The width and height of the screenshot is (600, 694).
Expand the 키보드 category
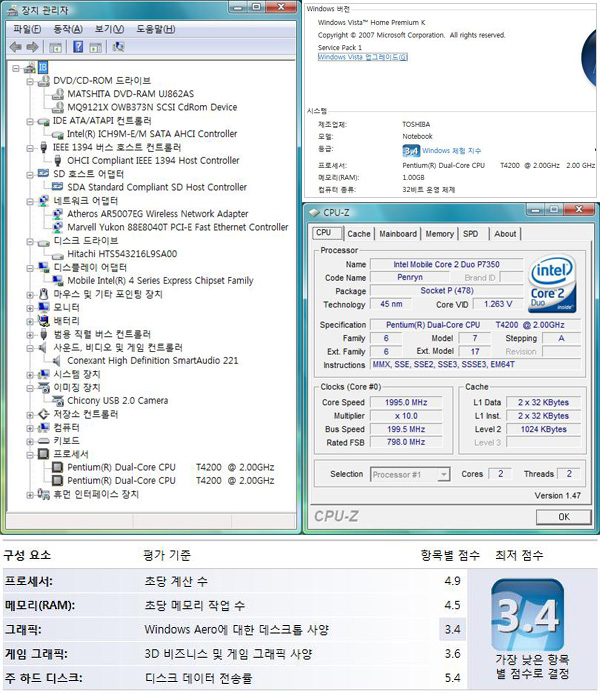(x=30, y=441)
